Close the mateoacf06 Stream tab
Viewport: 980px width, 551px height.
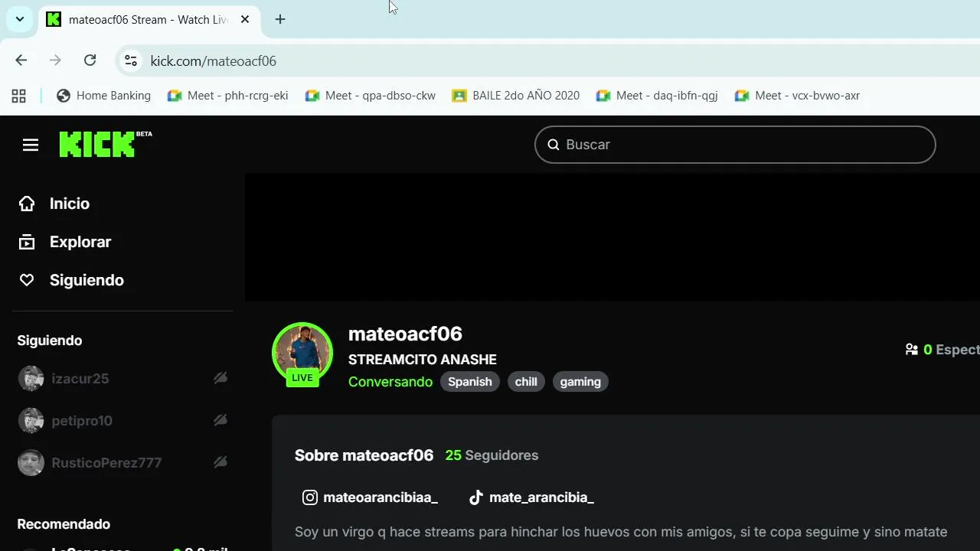[x=245, y=19]
